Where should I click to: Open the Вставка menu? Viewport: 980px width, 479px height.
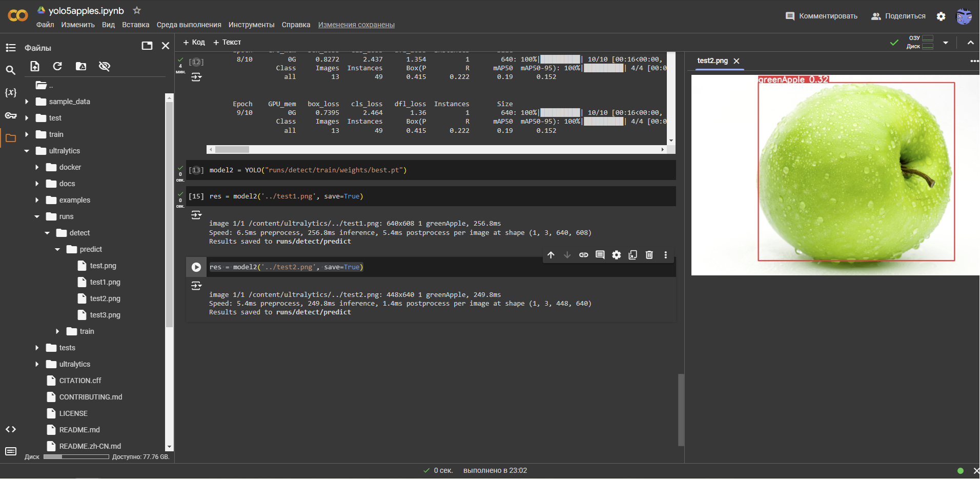coord(136,25)
